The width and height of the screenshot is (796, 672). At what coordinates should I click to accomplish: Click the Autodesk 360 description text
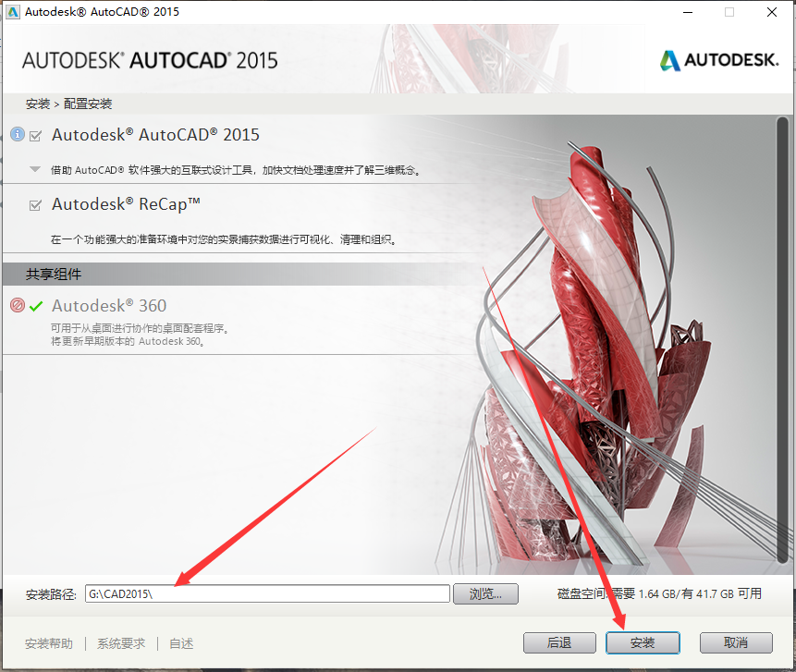[140, 335]
